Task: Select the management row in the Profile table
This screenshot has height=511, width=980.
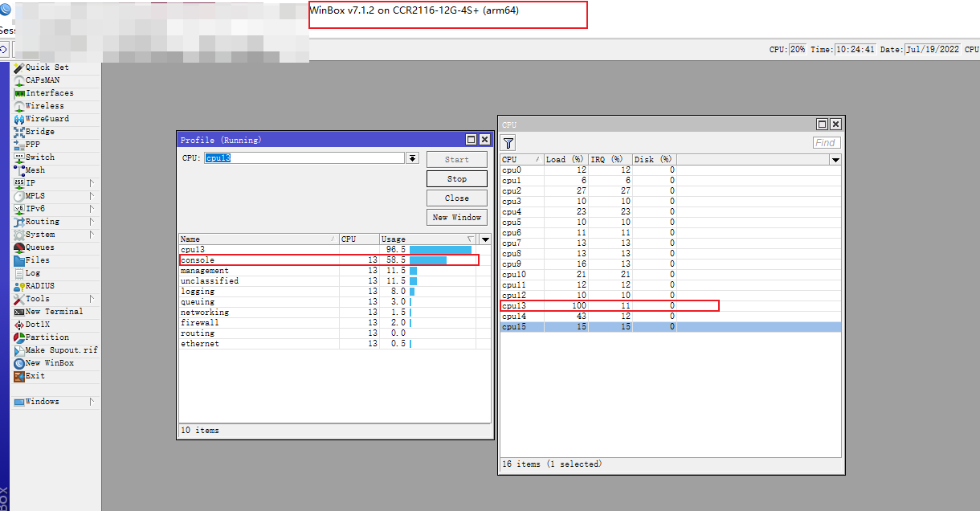Action: pos(328,271)
